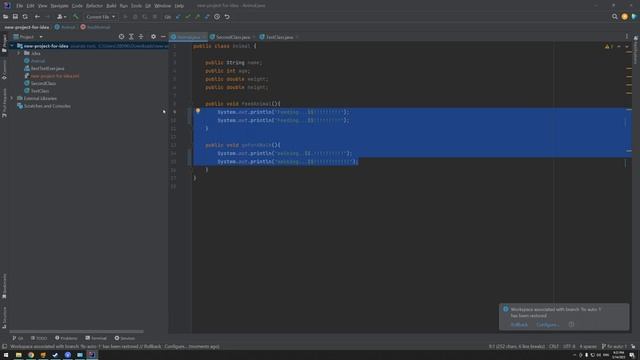Open the File menu
640x360 pixels.
[x=20, y=6]
